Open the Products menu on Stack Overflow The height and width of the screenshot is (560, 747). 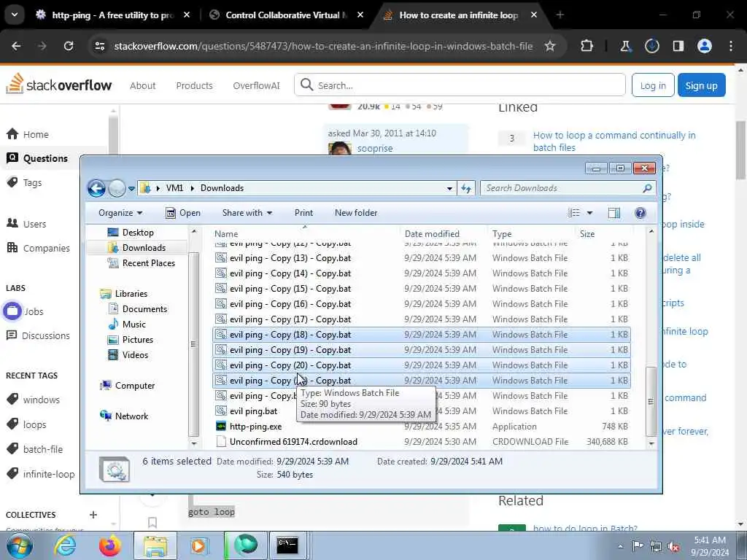194,86
